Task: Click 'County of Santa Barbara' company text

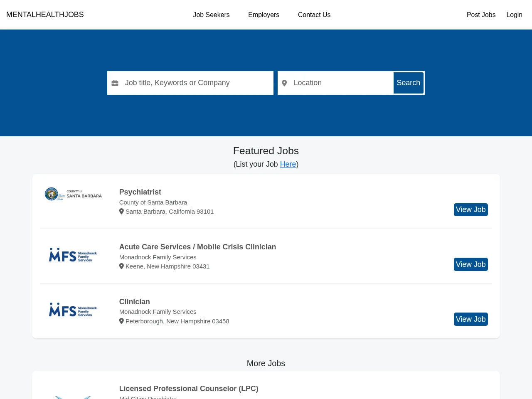Action: pyautogui.click(x=153, y=202)
